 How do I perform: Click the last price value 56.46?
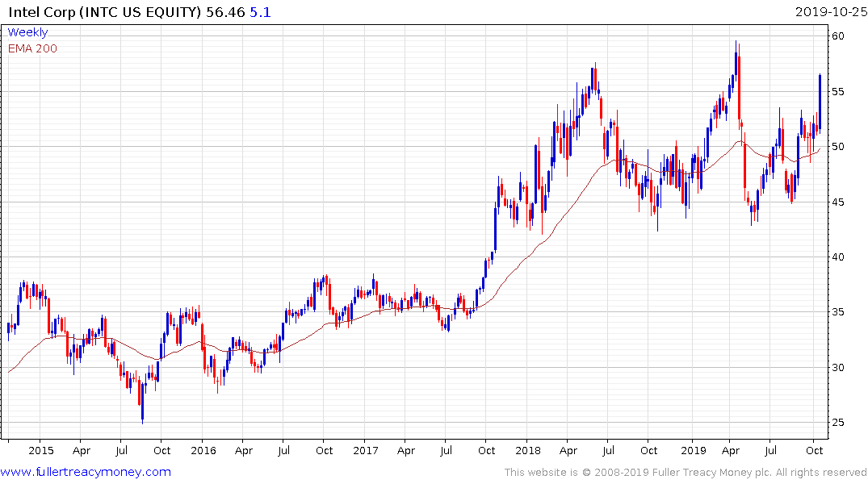[x=225, y=12]
